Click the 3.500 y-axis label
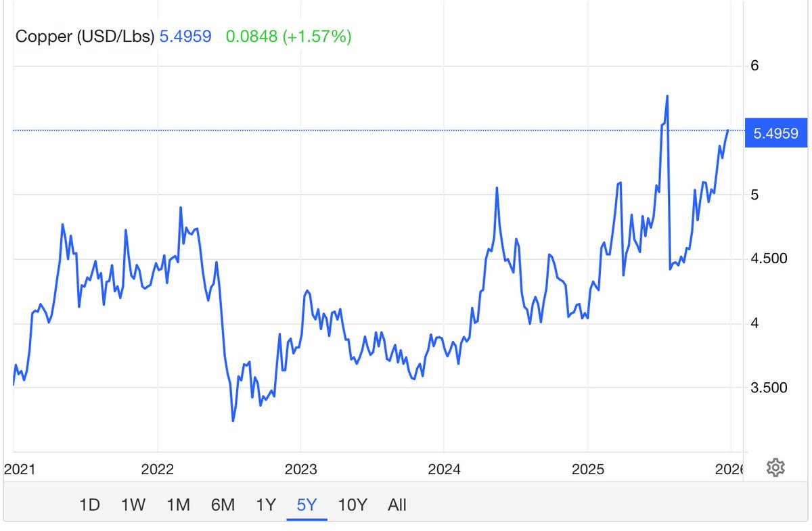 769,388
